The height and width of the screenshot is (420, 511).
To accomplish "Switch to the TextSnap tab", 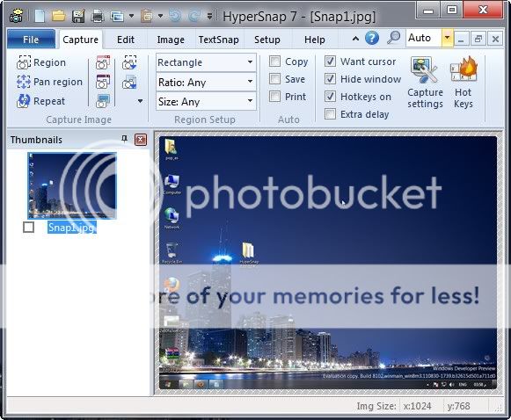I will coord(218,40).
